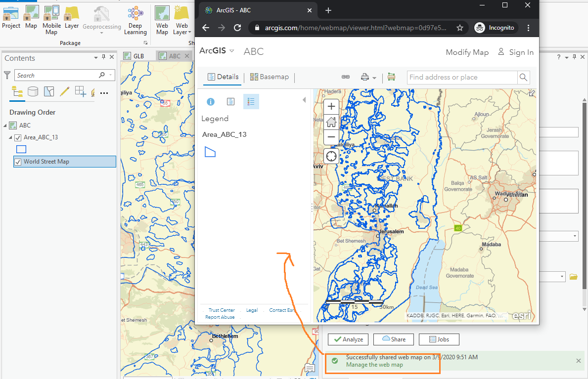Image resolution: width=588 pixels, height=379 pixels.
Task: Show the Legend panel icon
Action: pyautogui.click(x=251, y=102)
